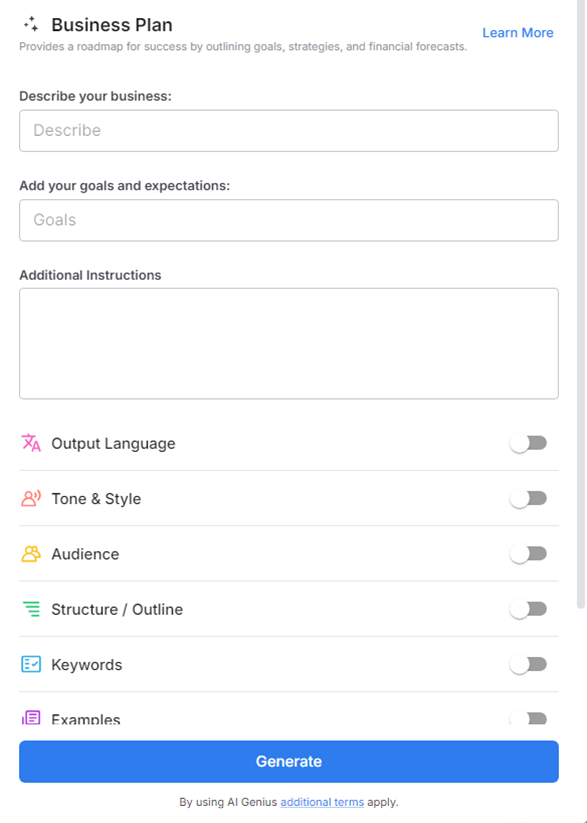
Task: Switch on the Keywords option
Action: [529, 663]
